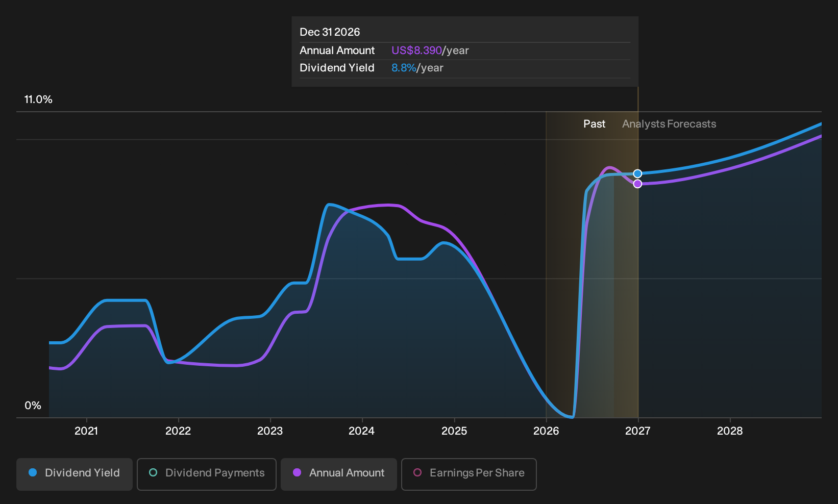Click the 2022 x-axis label
The width and height of the screenshot is (838, 504).
[x=178, y=431]
